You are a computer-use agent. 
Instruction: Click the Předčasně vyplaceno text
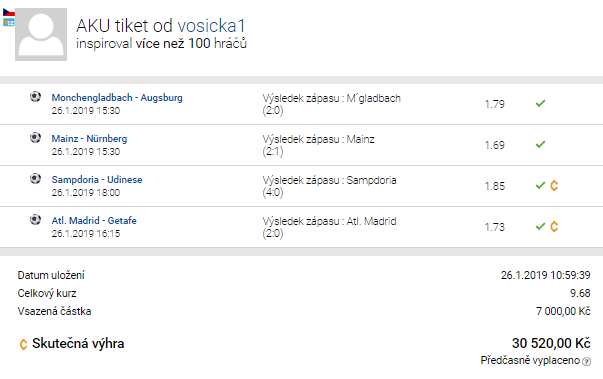click(x=530, y=361)
